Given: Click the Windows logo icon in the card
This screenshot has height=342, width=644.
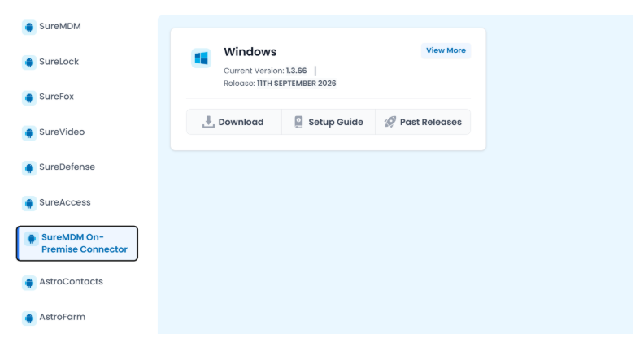Looking at the screenshot, I should 202,58.
